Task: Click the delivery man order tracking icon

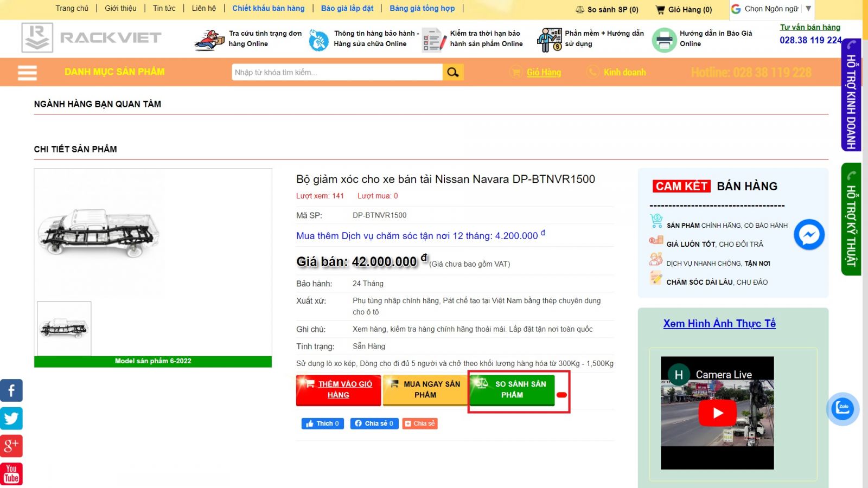Action: coord(209,40)
